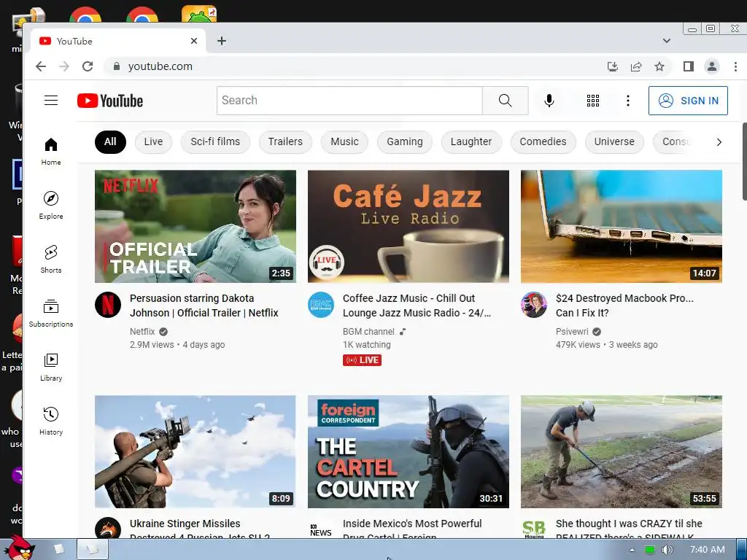
Task: Click inside the YouTube search field
Action: point(349,101)
